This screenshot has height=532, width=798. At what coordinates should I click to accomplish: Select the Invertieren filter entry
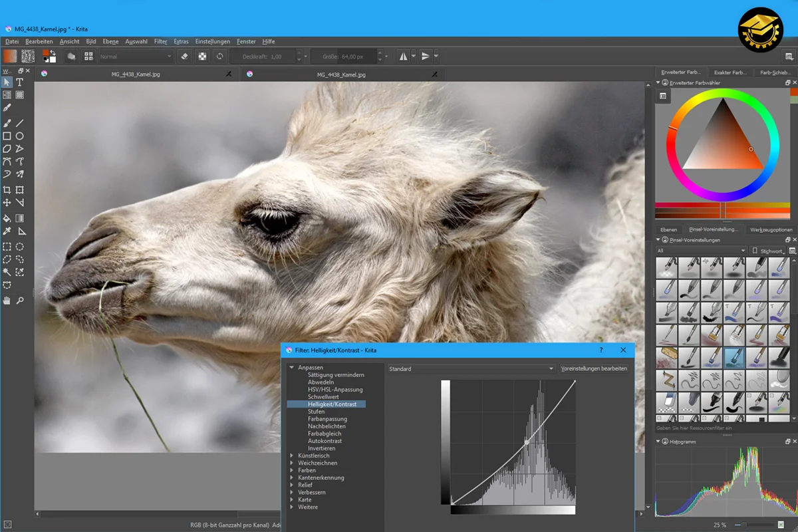[x=321, y=448]
